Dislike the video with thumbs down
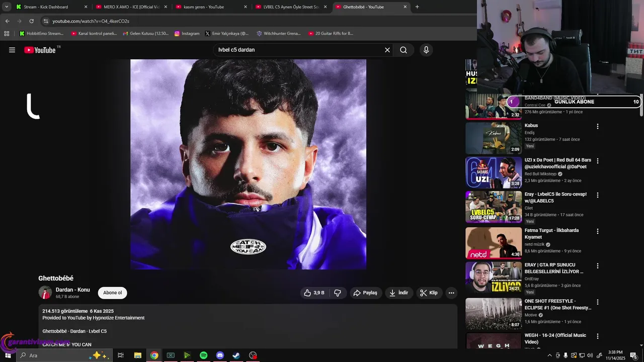The height and width of the screenshot is (362, 644). [x=338, y=293]
